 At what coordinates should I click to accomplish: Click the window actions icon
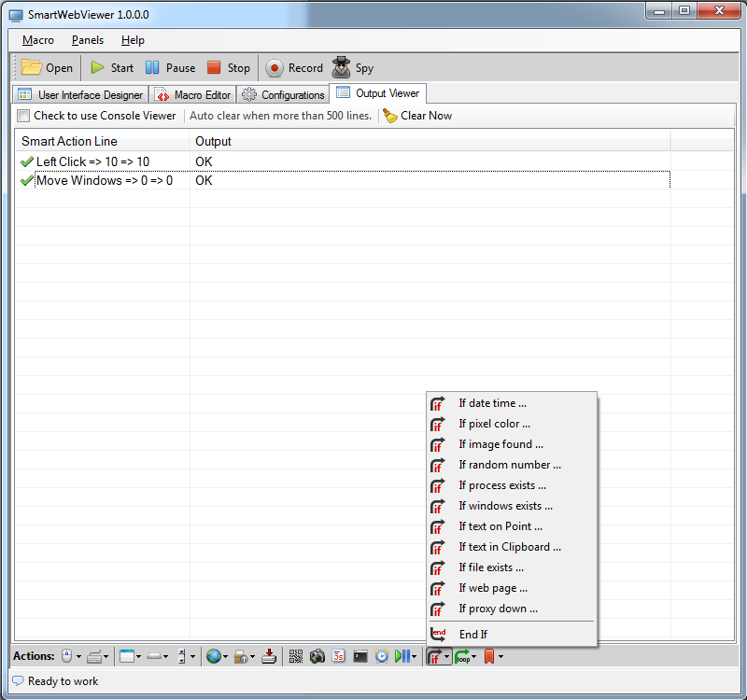pyautogui.click(x=127, y=657)
